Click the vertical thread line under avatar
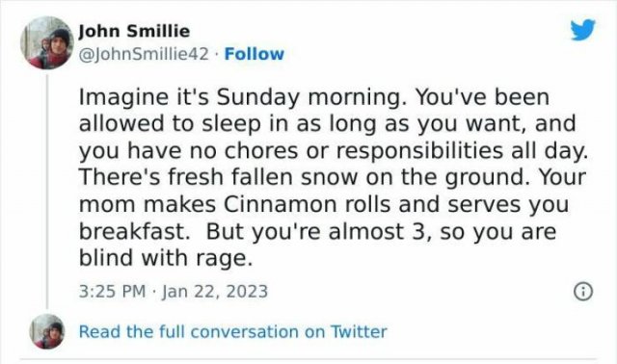 47,191
